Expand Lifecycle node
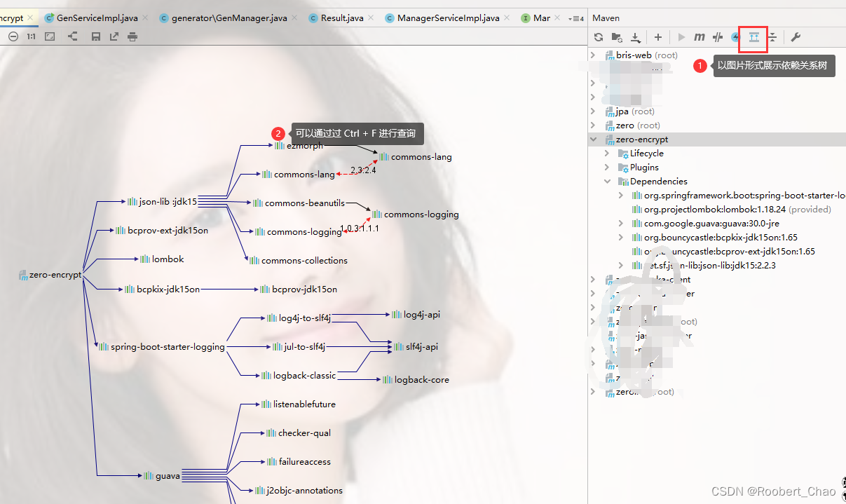846x504 pixels. point(608,153)
